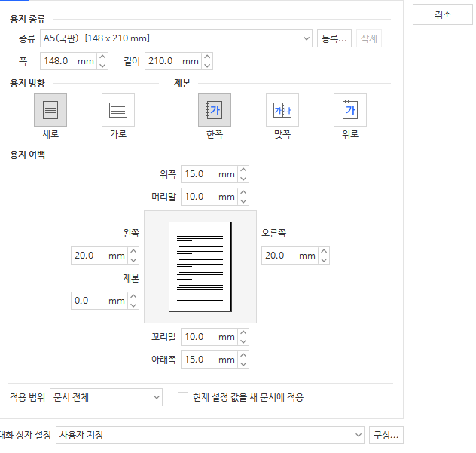Decrease the 아래쪽 bottom margin
This screenshot has height=453, width=476.
click(243, 363)
